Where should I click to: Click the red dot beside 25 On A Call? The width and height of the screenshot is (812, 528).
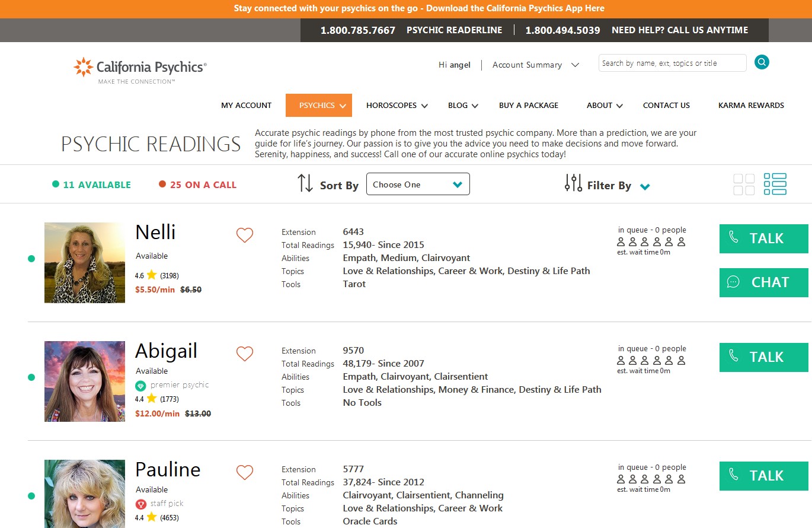(x=162, y=184)
